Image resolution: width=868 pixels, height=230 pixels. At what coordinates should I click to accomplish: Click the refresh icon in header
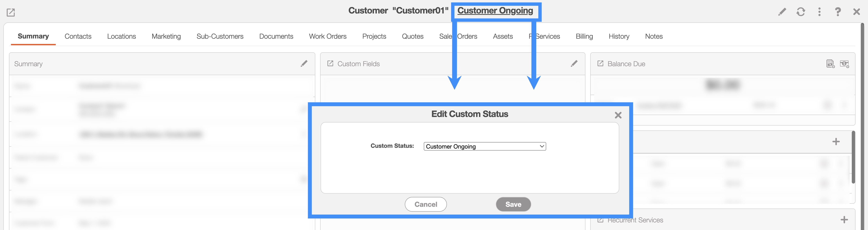point(801,12)
